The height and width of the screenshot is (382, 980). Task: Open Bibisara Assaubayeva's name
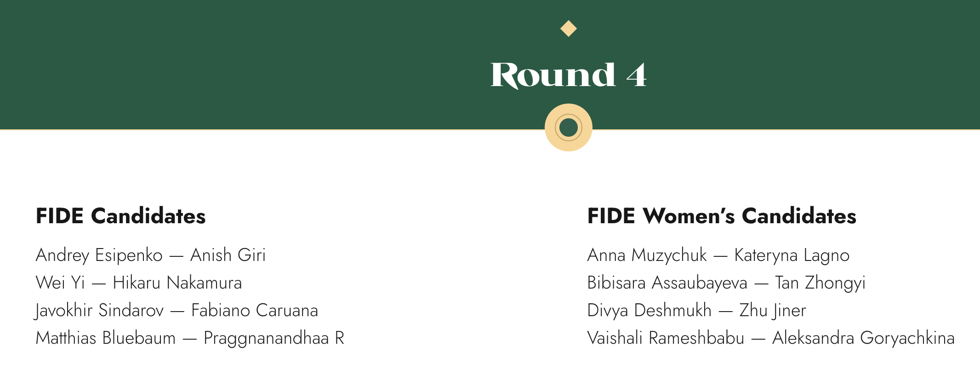click(x=667, y=283)
